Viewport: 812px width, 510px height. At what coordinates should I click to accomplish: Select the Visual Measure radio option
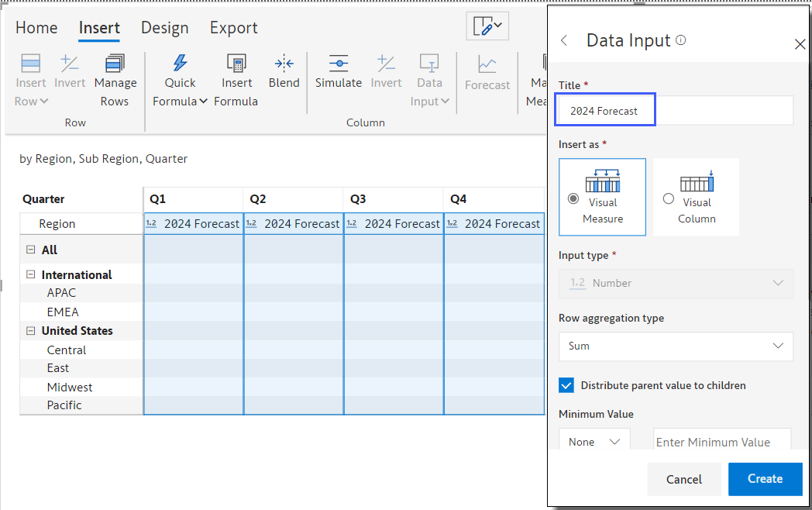[x=573, y=198]
